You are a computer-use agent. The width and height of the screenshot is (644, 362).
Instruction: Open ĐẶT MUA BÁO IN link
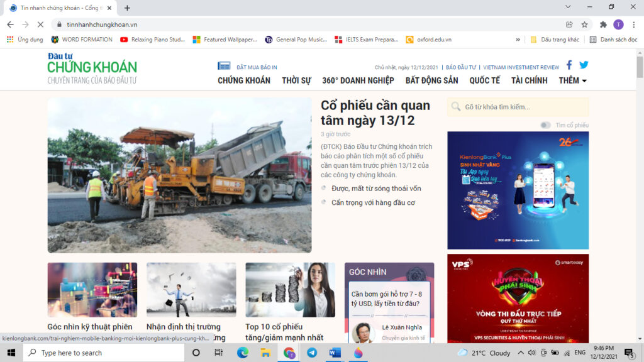pyautogui.click(x=257, y=67)
